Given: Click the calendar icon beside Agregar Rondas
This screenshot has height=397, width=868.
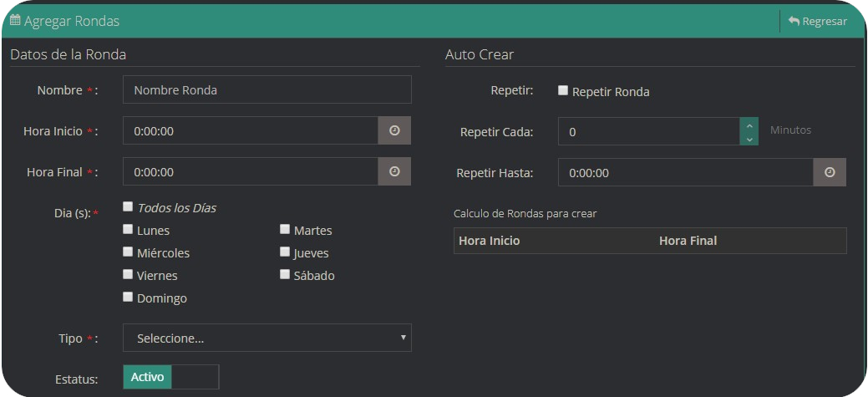Looking at the screenshot, I should tap(15, 21).
